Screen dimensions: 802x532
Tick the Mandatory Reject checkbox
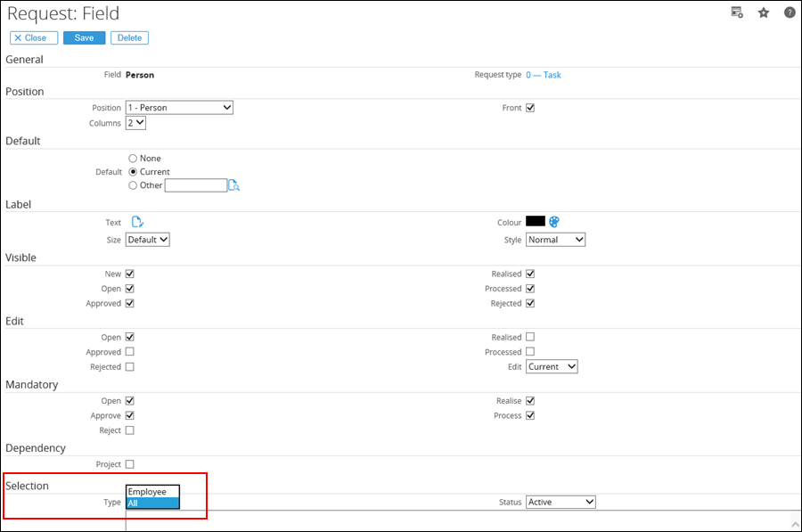point(130,430)
